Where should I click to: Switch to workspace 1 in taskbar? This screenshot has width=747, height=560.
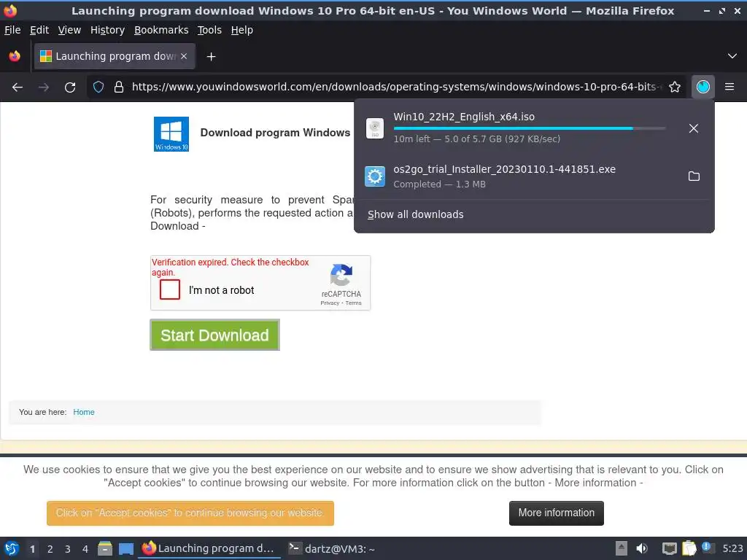pyautogui.click(x=32, y=549)
